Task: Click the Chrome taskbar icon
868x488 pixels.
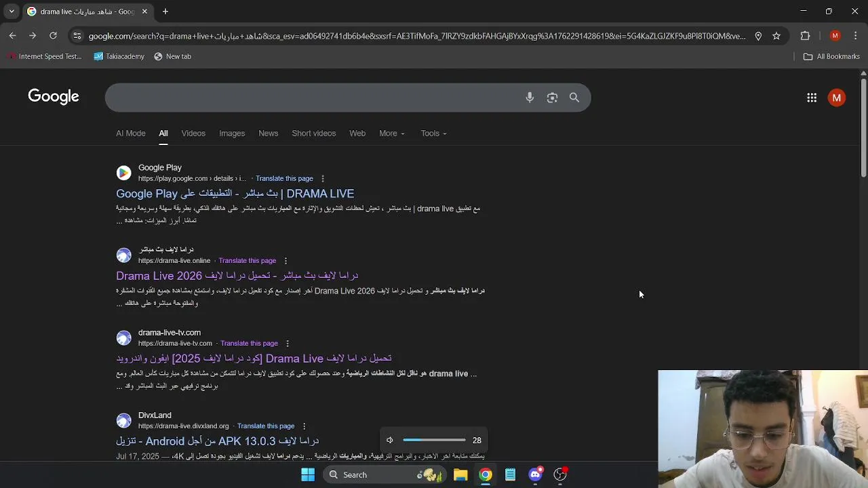Action: click(x=486, y=475)
